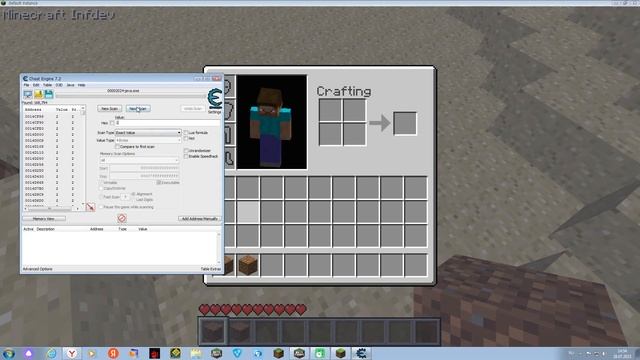
Task: Open the Help menu
Action: 82,85
